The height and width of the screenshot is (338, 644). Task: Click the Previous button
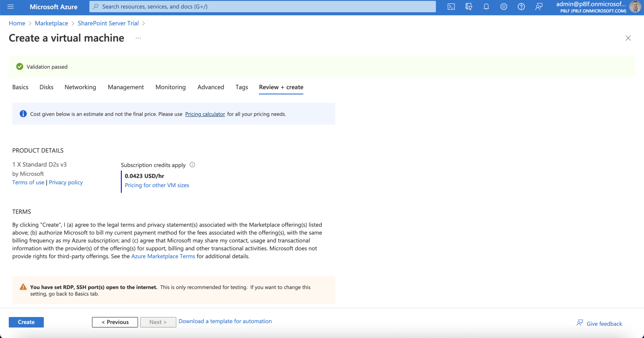click(115, 322)
